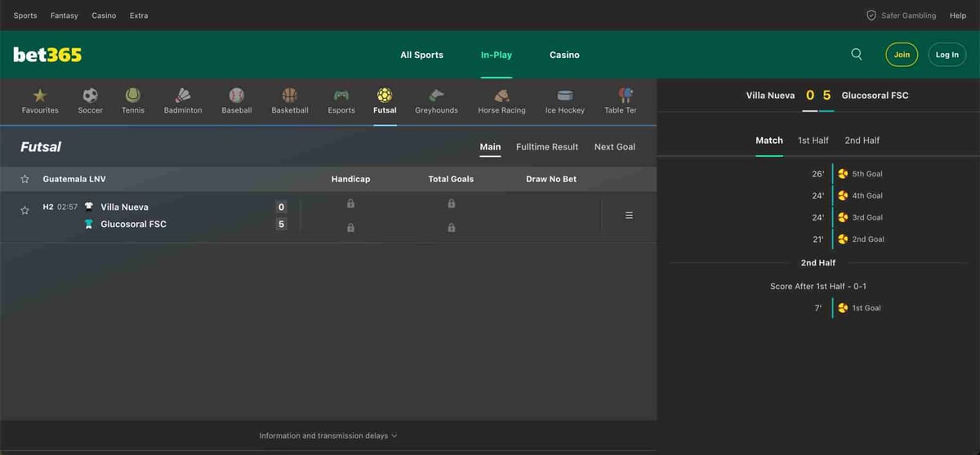Open the search magnifier icon
980x455 pixels.
[857, 54]
